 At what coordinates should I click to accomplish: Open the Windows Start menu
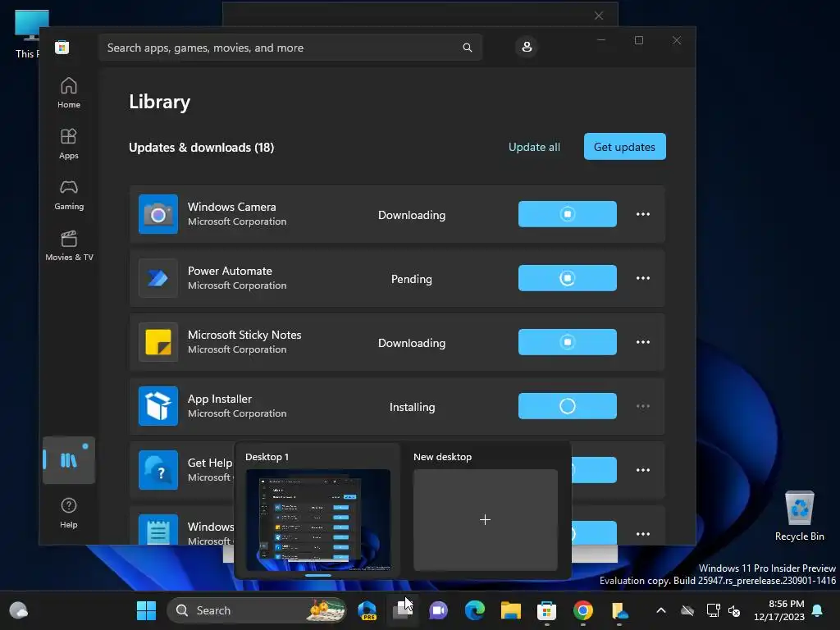146,610
